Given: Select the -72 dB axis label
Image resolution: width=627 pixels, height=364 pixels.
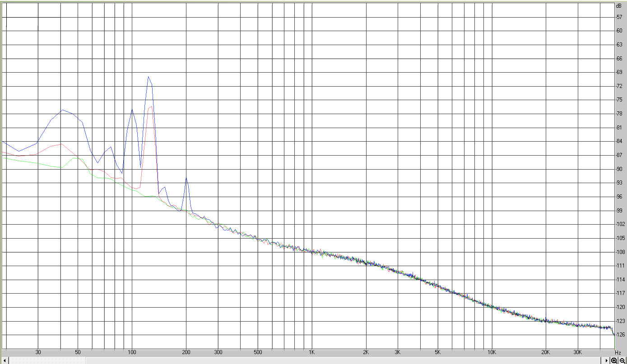Looking at the screenshot, I should [x=619, y=86].
